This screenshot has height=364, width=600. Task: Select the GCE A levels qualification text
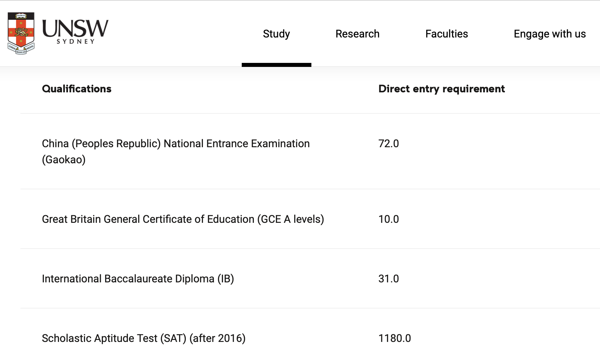183,219
